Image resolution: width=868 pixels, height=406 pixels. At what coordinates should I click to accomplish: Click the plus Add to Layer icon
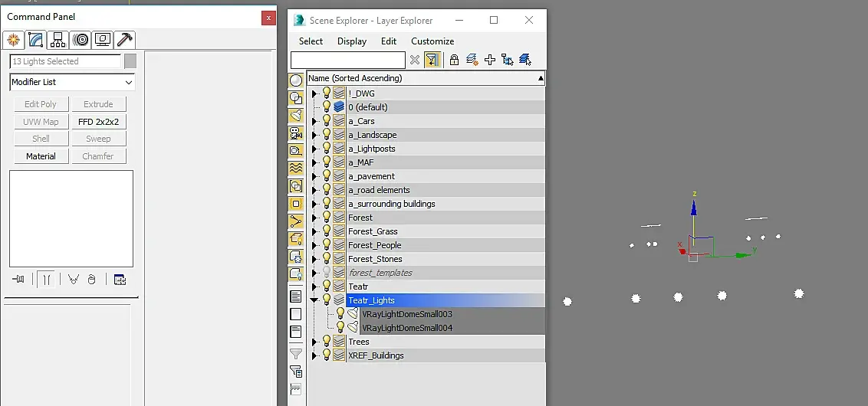(490, 60)
